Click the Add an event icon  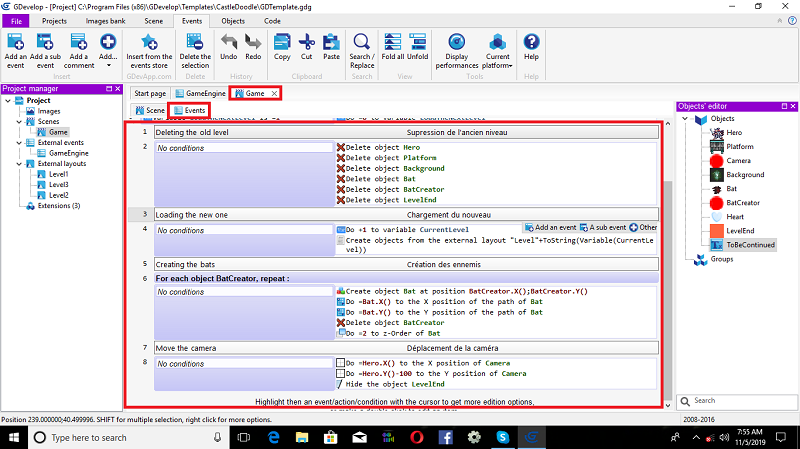coord(15,42)
